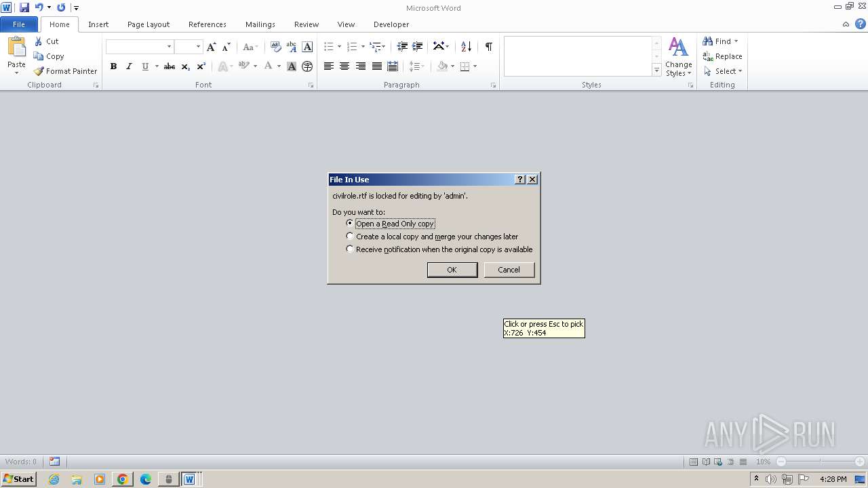Click OK in File In Use dialog
This screenshot has width=868, height=488.
pos(452,270)
